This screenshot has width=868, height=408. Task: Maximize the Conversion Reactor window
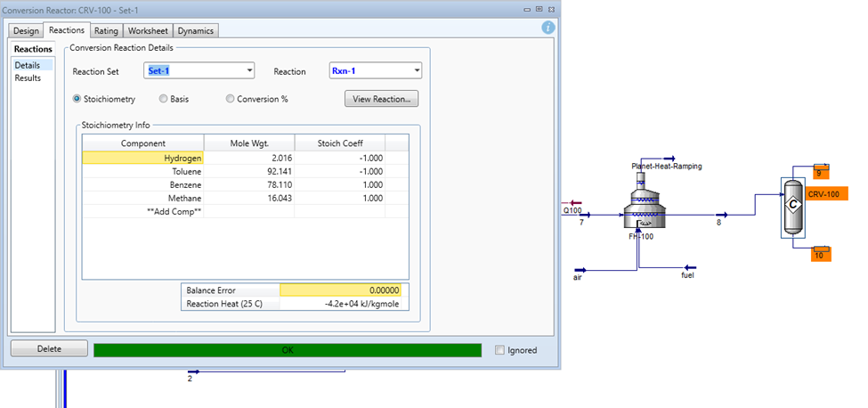(x=539, y=9)
